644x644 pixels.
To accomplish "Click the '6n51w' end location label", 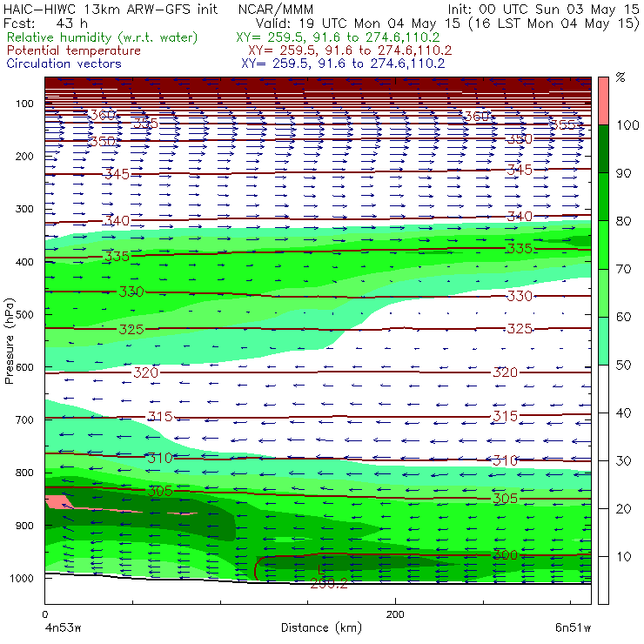I will pyautogui.click(x=573, y=628).
